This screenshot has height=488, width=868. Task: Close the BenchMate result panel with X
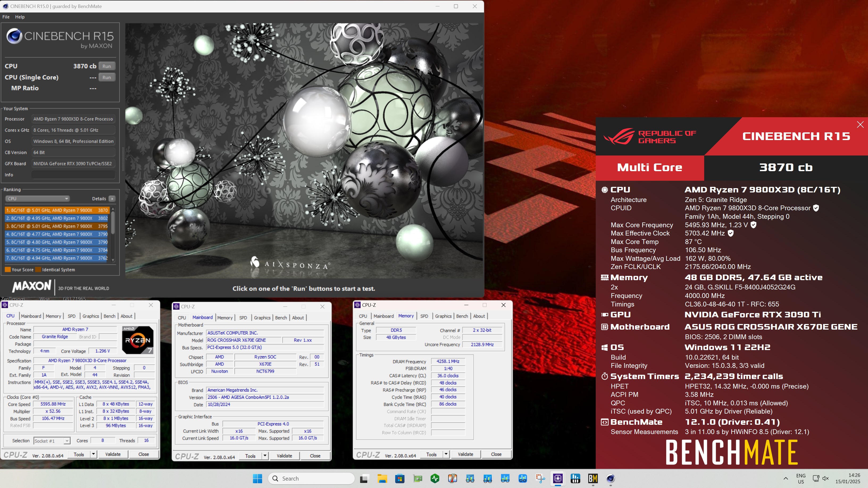pyautogui.click(x=860, y=125)
